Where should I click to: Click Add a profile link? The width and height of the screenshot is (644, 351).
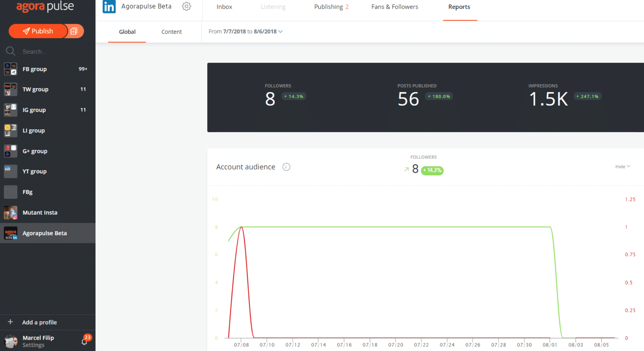39,322
